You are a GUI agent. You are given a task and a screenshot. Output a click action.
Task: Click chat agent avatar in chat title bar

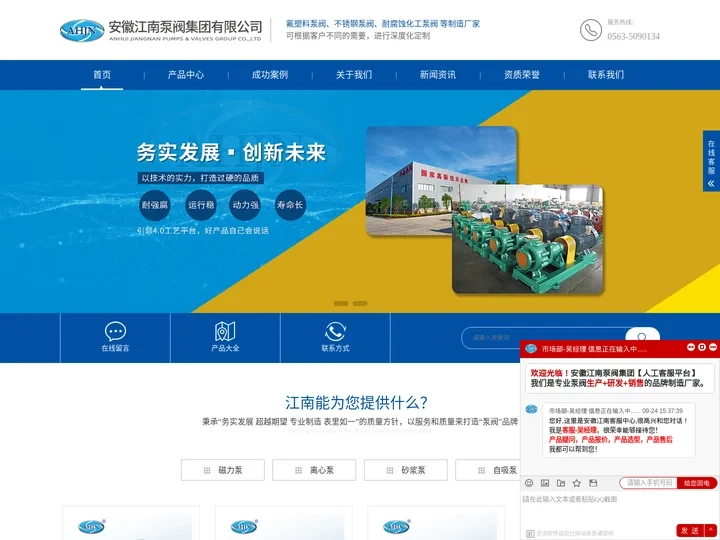coord(531,349)
